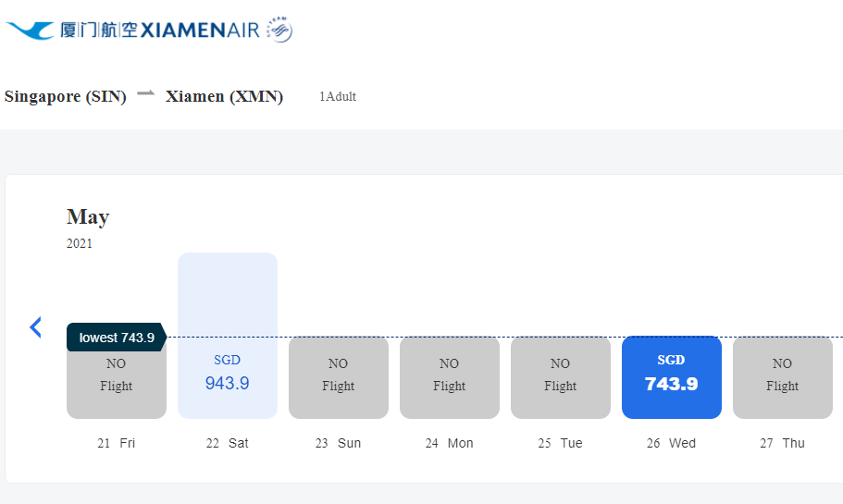Click the route arrow between SIN and XMN
Viewport: 843px width, 504px height.
[x=146, y=93]
